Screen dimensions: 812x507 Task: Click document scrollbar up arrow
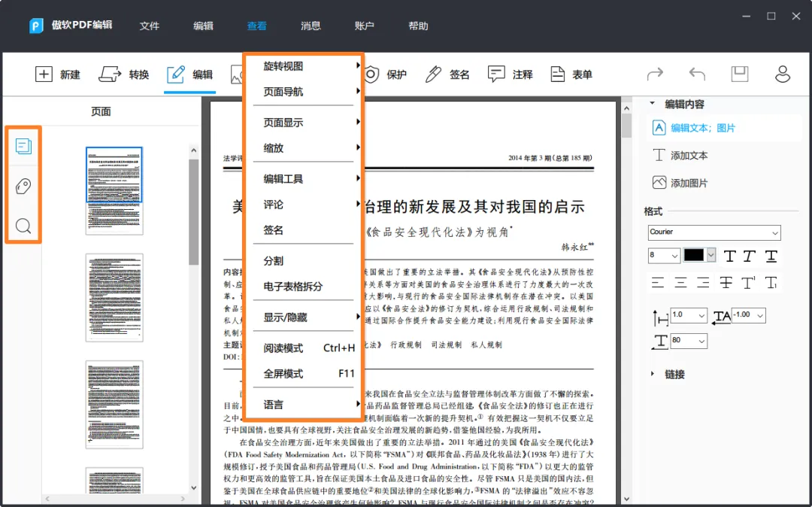(x=626, y=108)
